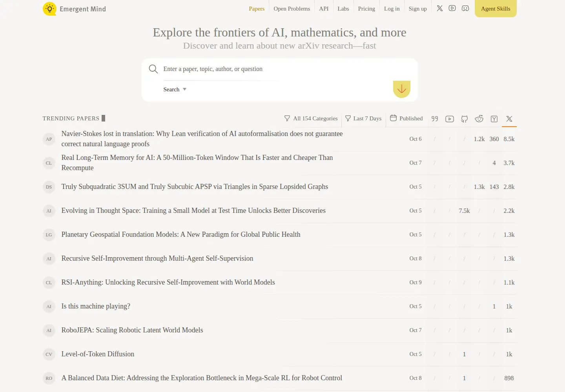Viewport: 565px width, 392px height.
Task: Click the Emergent Mind brand name text
Action: point(83,9)
